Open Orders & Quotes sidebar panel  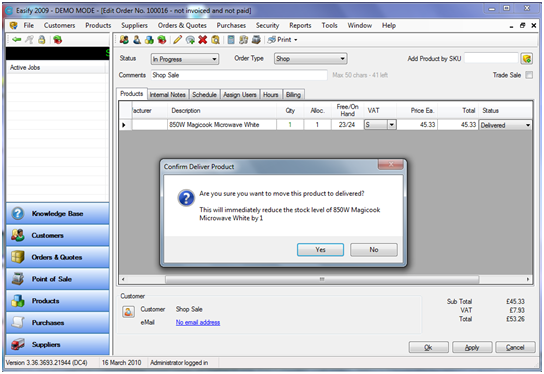pyautogui.click(x=58, y=257)
